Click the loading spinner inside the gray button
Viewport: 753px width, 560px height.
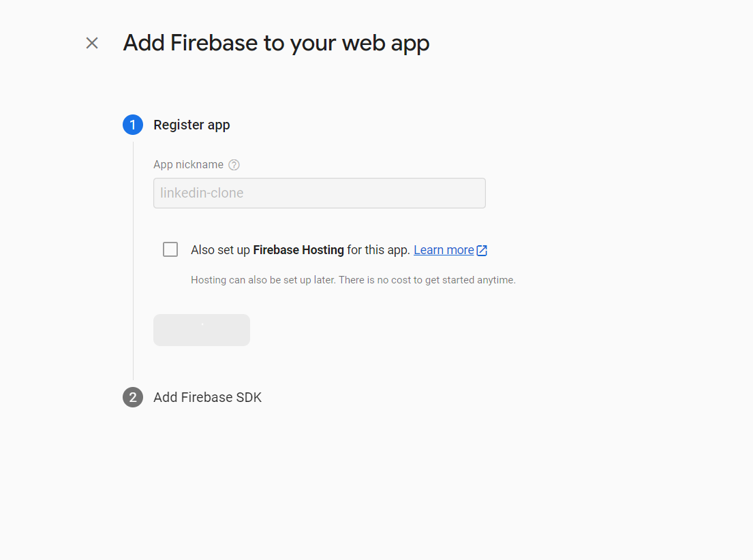(202, 325)
